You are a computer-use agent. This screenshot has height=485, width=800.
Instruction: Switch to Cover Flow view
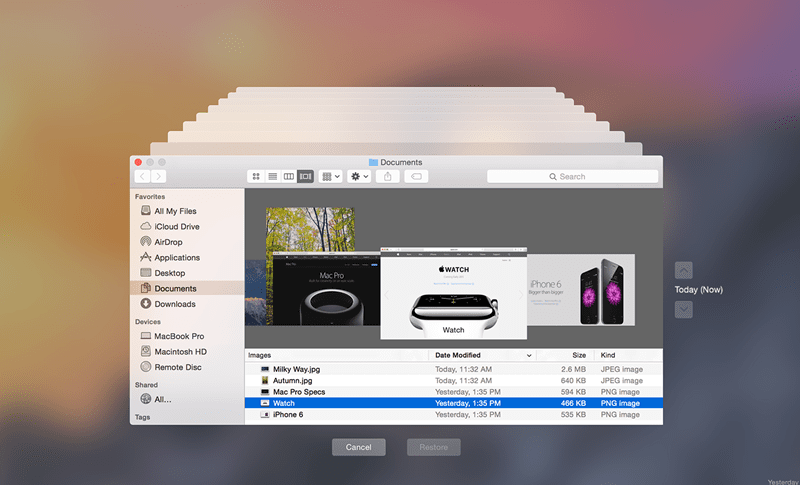(306, 176)
